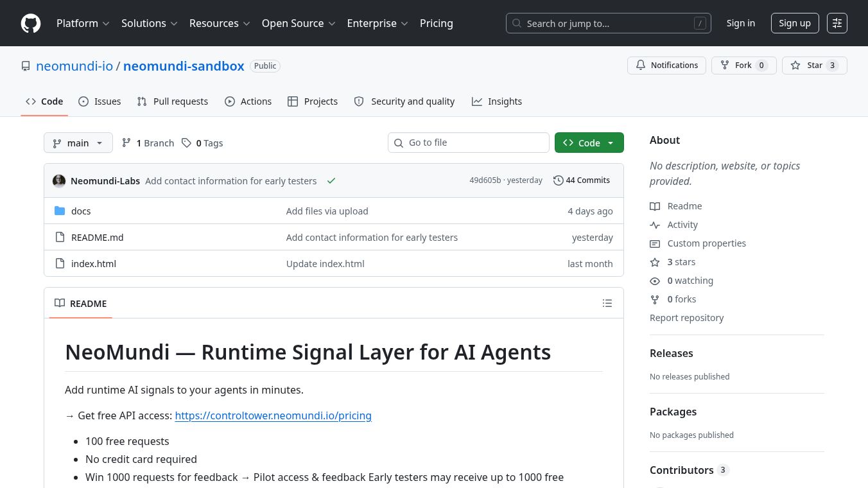Open the docs folder name
The height and width of the screenshot is (488, 868).
(x=81, y=211)
